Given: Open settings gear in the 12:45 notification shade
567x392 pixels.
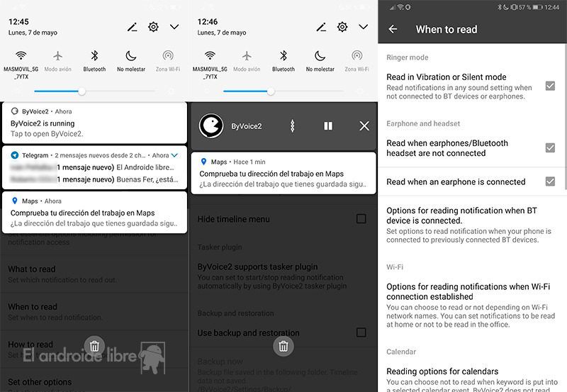Looking at the screenshot, I should tap(153, 27).
